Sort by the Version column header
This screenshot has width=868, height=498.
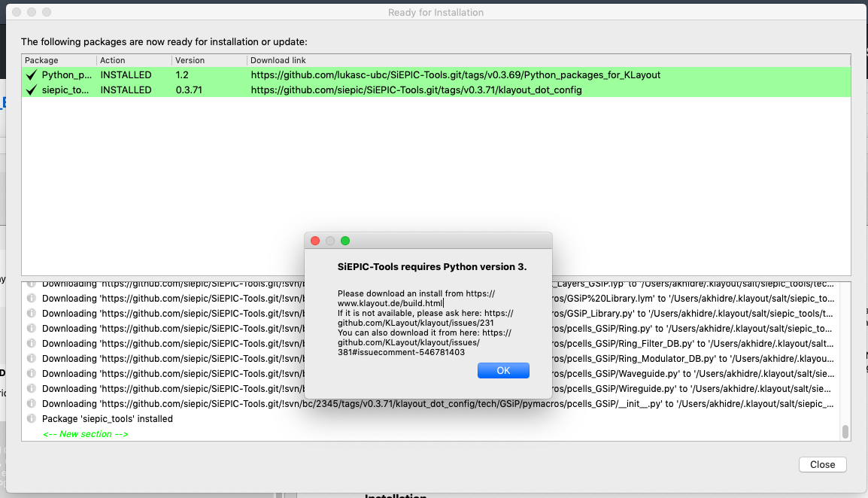[x=209, y=60]
